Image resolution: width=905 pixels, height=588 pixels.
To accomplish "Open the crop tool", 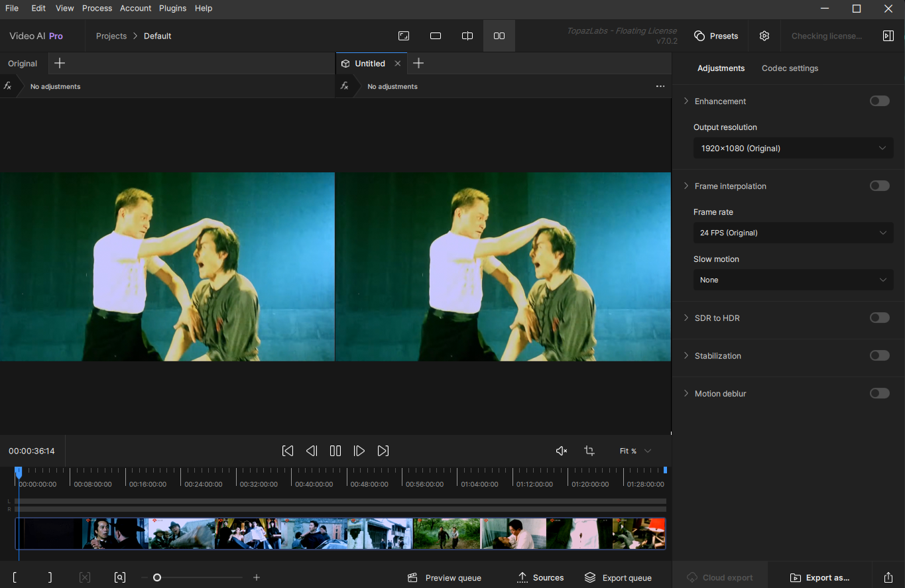I will coord(589,451).
